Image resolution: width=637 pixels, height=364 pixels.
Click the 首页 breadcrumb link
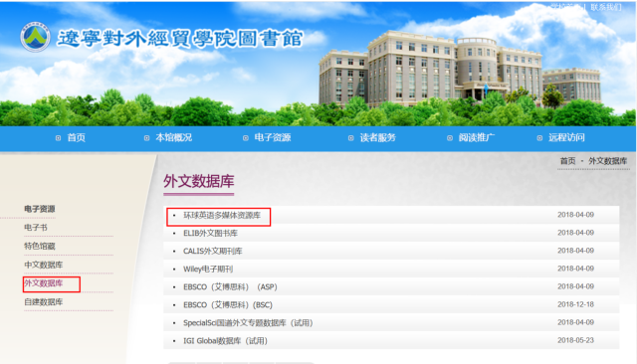point(567,161)
